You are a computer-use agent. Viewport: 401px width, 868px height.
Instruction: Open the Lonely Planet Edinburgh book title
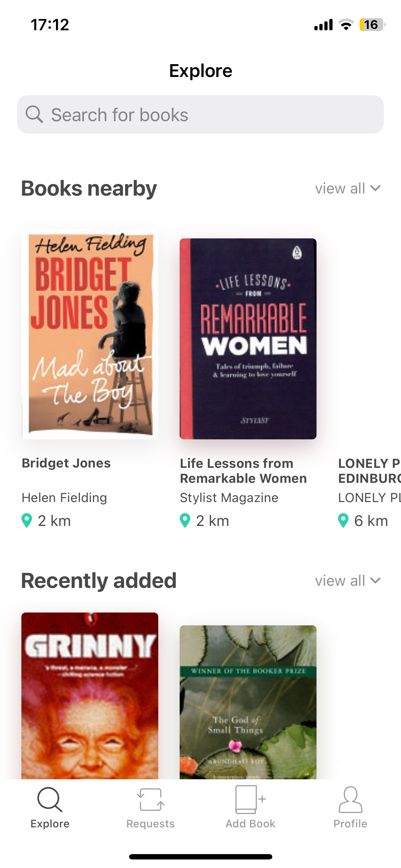tap(369, 471)
